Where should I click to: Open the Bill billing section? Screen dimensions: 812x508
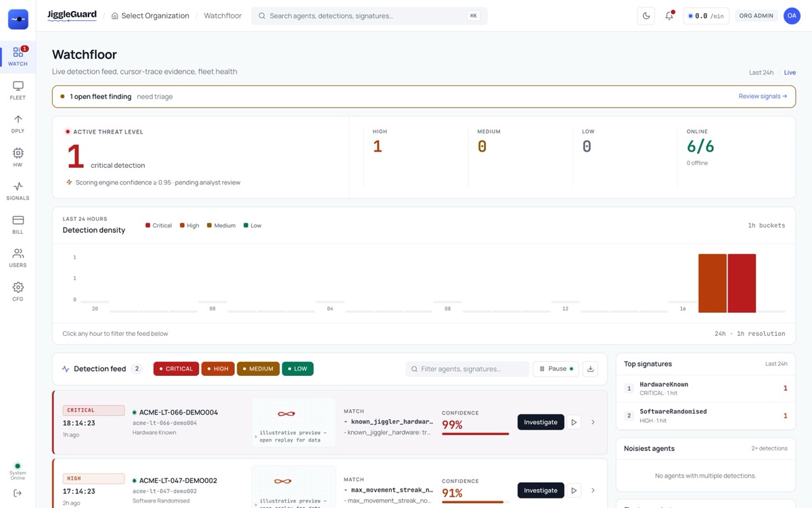pyautogui.click(x=18, y=224)
